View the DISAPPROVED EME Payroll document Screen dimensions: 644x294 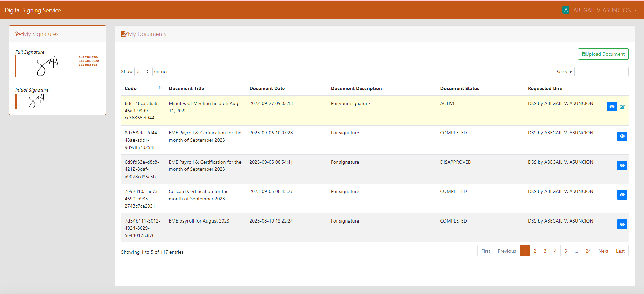622,165
